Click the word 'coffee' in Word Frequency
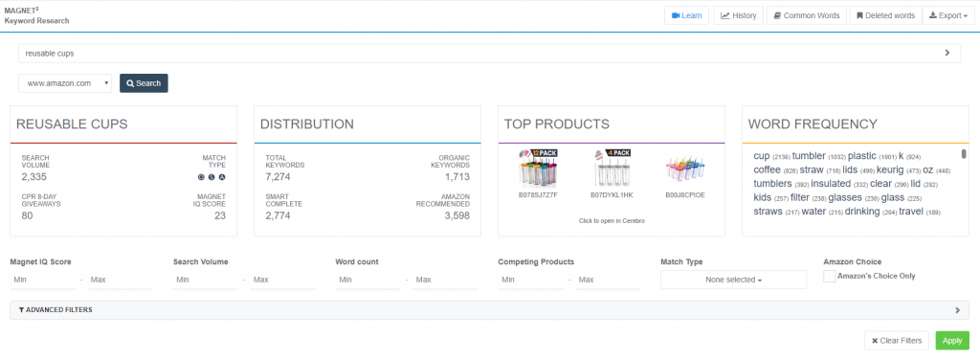The image size is (980, 361). [767, 169]
